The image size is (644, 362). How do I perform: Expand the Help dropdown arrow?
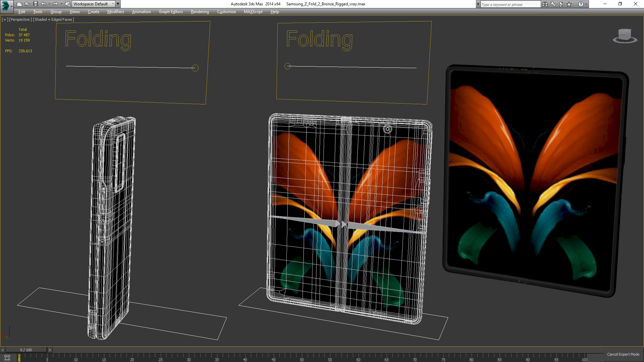tap(586, 4)
